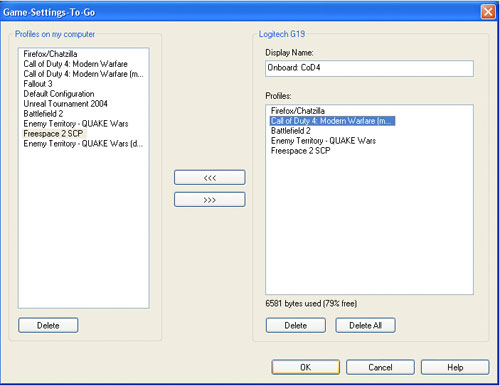This screenshot has width=500, height=386.
Task: Select Unreal Tournament 2004 profile
Action: (65, 104)
